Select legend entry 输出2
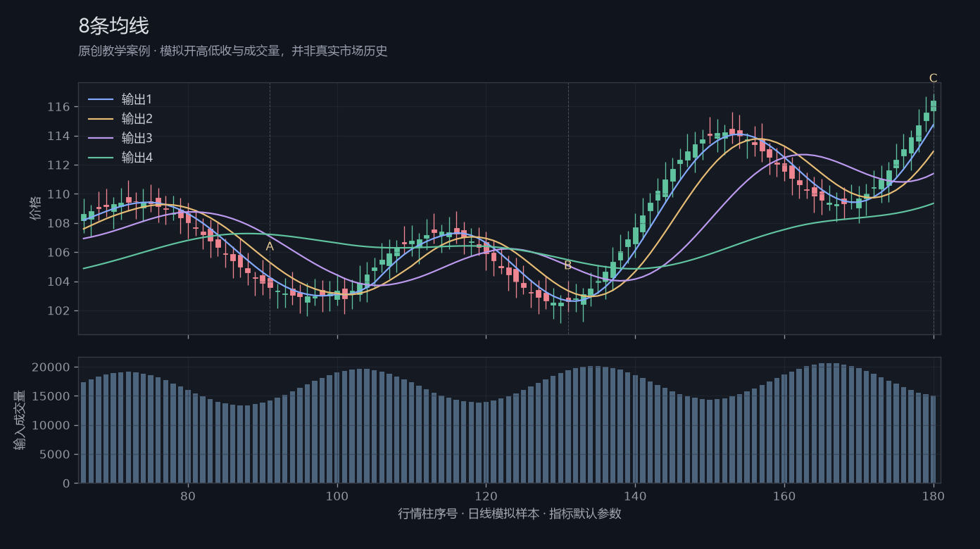 pyautogui.click(x=137, y=118)
